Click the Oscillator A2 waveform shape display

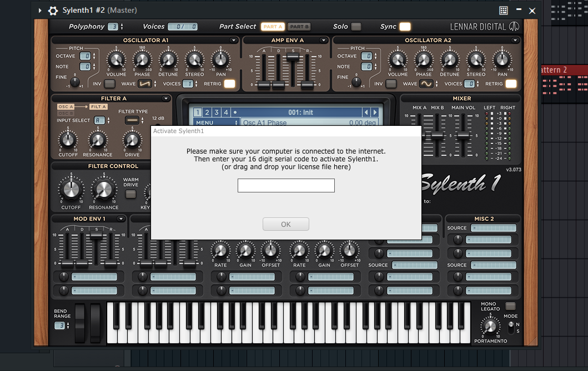(426, 84)
